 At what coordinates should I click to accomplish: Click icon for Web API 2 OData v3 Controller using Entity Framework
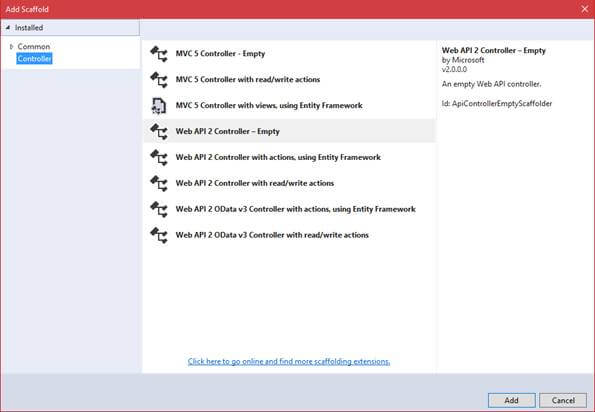tap(159, 209)
